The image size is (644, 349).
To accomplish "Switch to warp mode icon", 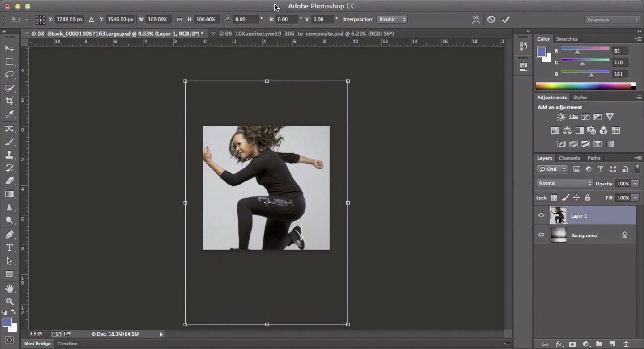I will click(476, 20).
